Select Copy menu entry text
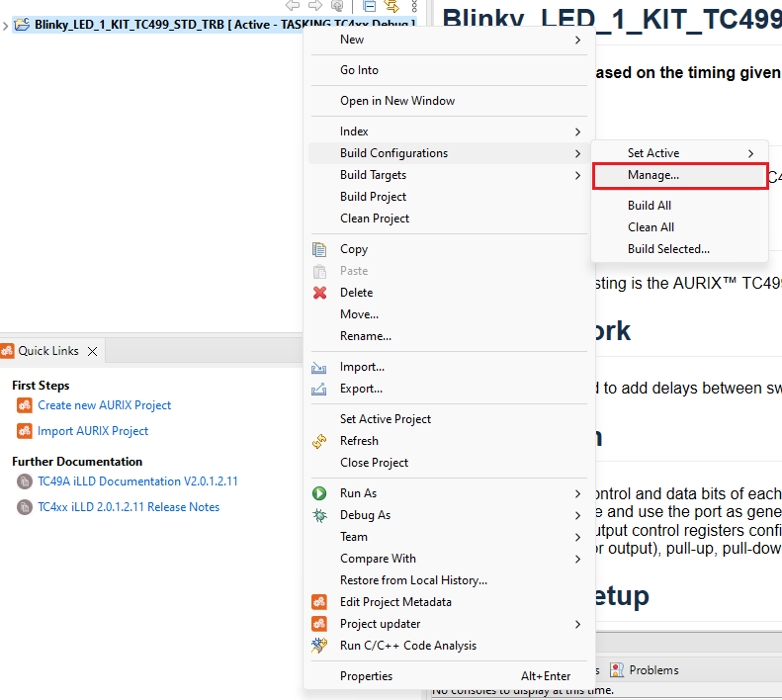 click(354, 249)
